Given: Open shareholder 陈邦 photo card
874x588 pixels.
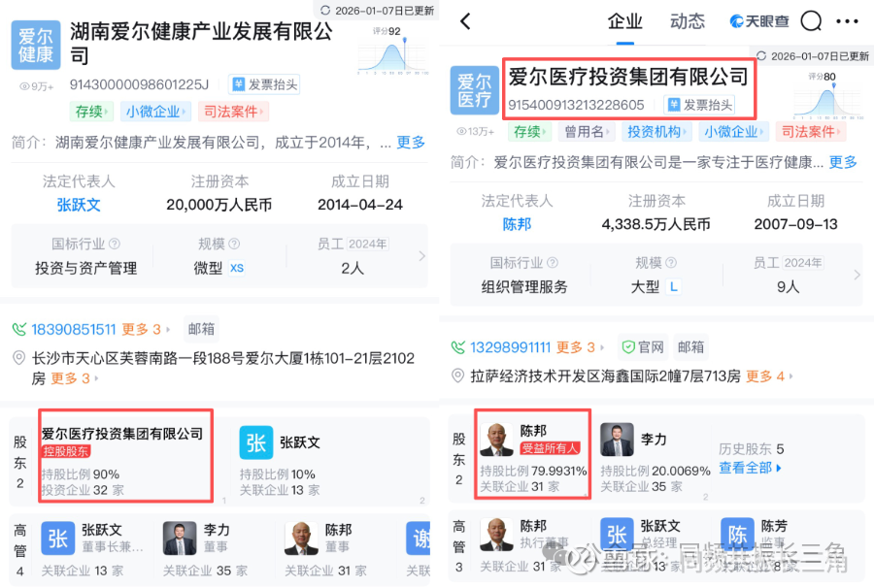Looking at the screenshot, I should [x=532, y=454].
